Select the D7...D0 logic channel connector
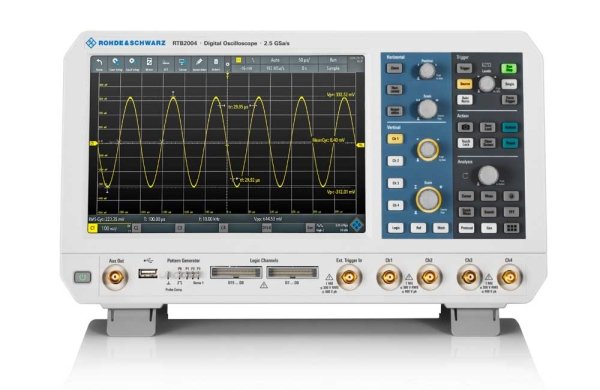This screenshot has width=600, height=390. click(x=292, y=273)
